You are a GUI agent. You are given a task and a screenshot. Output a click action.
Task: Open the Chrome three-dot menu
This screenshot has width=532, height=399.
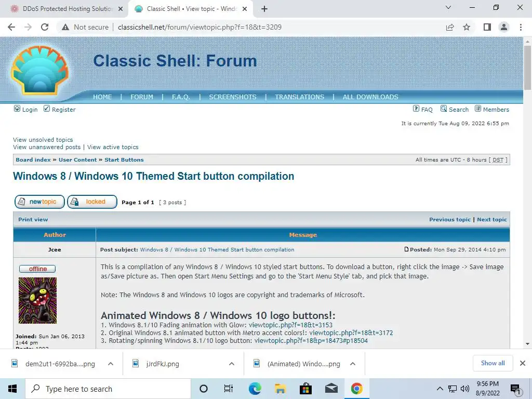[521, 27]
